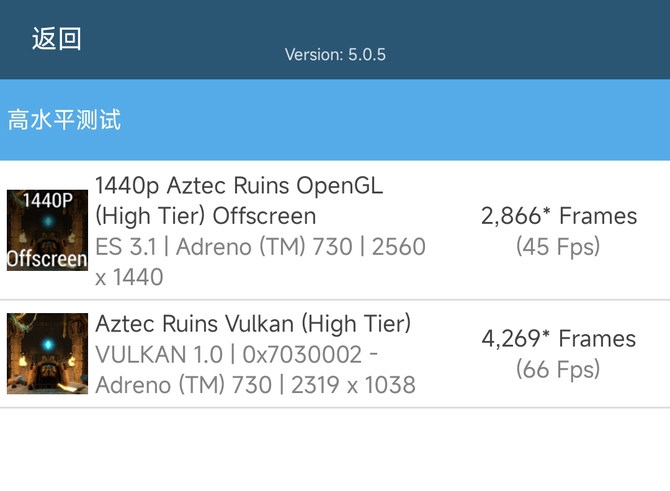Click the ES 3.1 Adreno 730 details line
The height and width of the screenshot is (491, 670).
pos(260,246)
